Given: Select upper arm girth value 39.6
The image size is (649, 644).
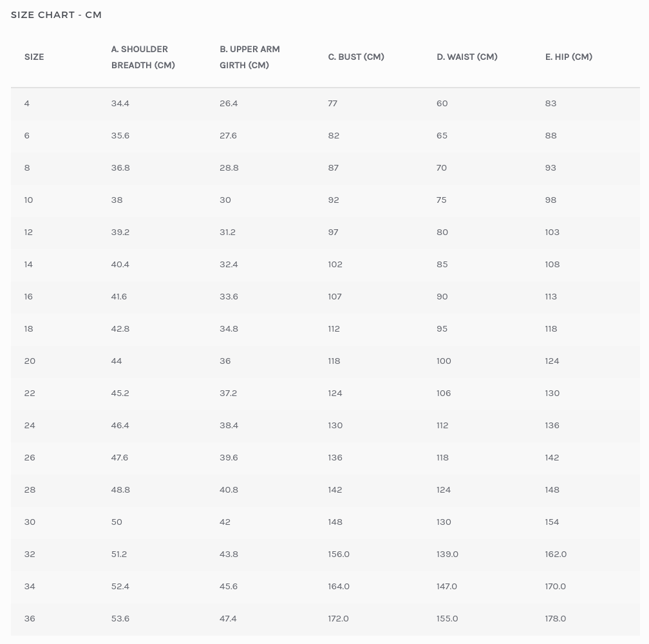Looking at the screenshot, I should click(229, 457).
